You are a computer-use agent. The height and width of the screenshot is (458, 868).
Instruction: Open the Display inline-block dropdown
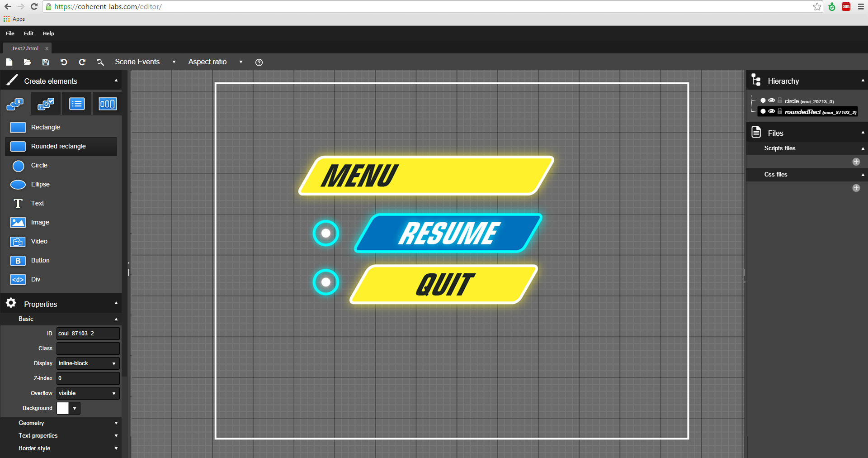coord(88,363)
